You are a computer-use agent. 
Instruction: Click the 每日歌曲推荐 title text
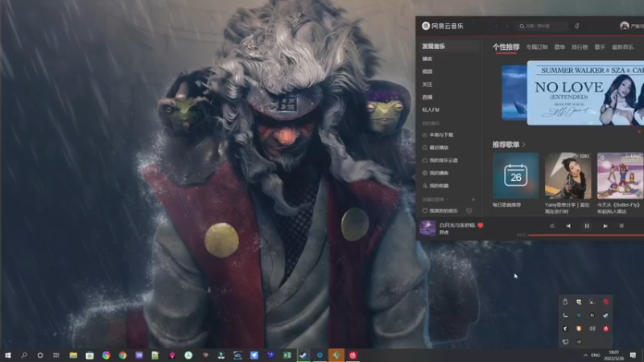tap(507, 205)
